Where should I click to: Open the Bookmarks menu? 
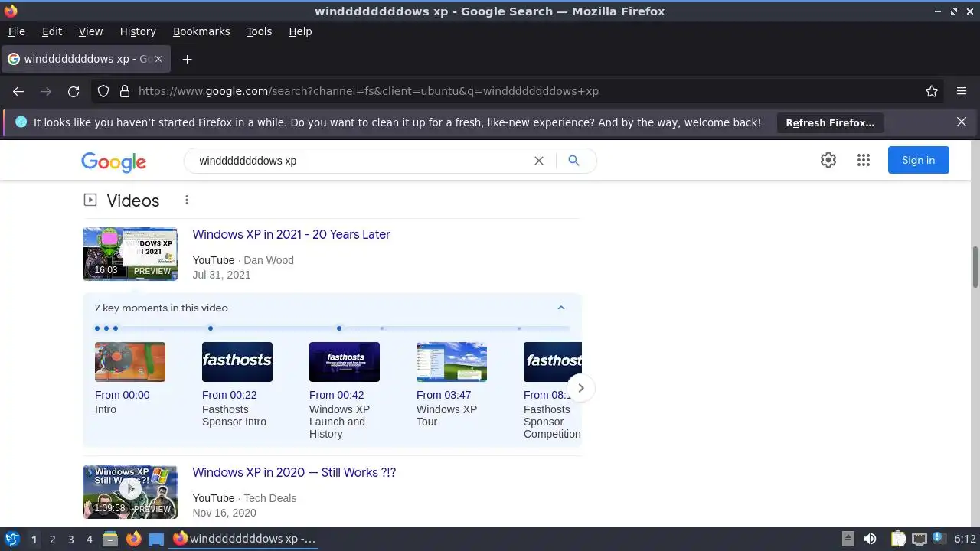201,31
